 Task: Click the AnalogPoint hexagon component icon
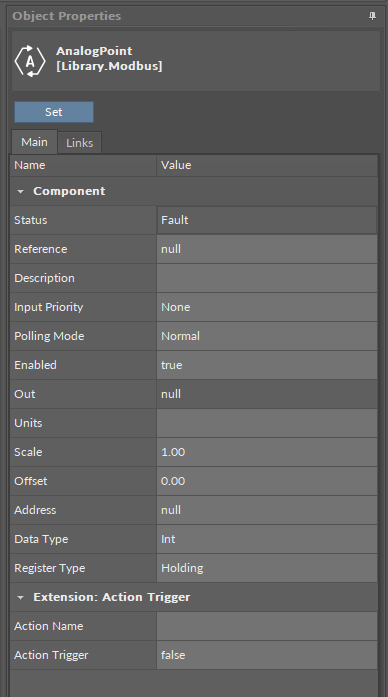pos(30,60)
